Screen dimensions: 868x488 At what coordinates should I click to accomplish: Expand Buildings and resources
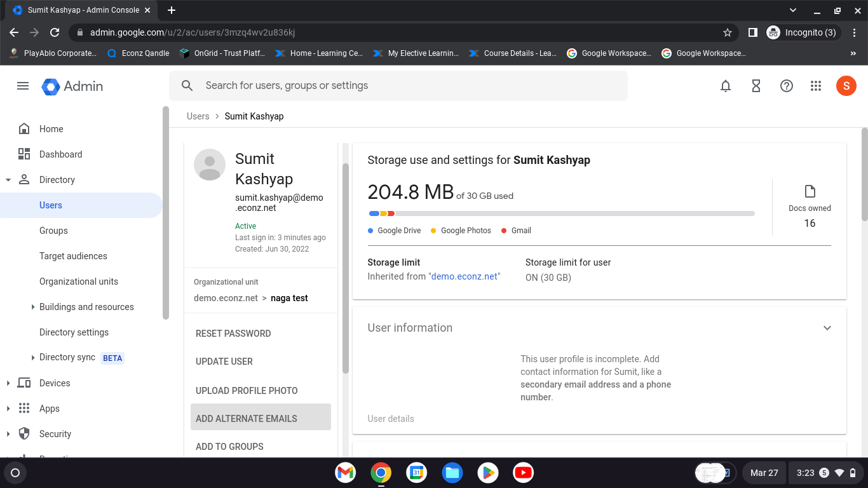click(33, 307)
